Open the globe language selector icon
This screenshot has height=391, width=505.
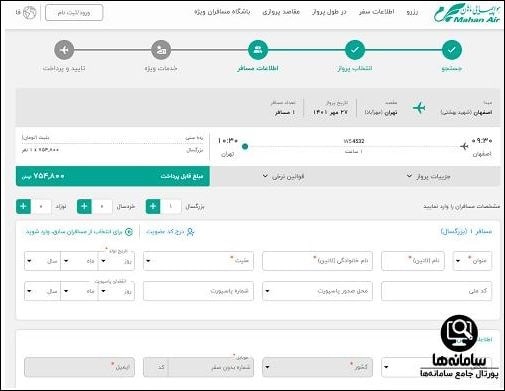[x=29, y=13]
